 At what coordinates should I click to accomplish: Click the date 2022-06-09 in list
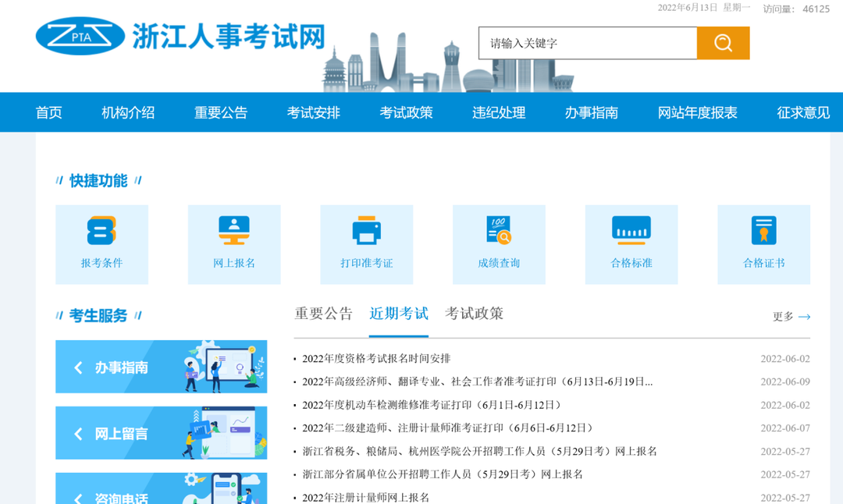coord(785,382)
